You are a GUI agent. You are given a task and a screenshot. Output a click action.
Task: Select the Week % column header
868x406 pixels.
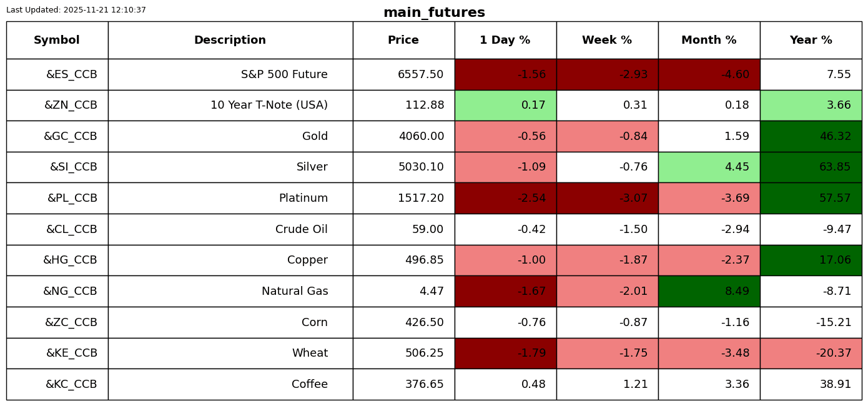point(607,40)
